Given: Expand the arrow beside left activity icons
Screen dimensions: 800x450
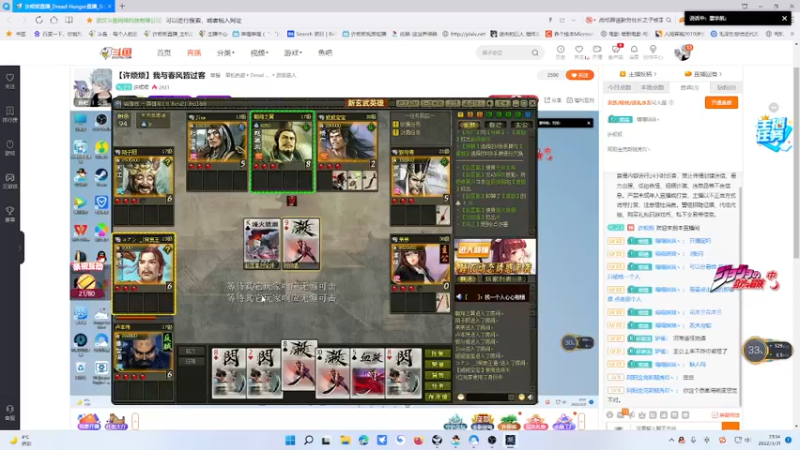Looking at the screenshot, I should [x=135, y=421].
